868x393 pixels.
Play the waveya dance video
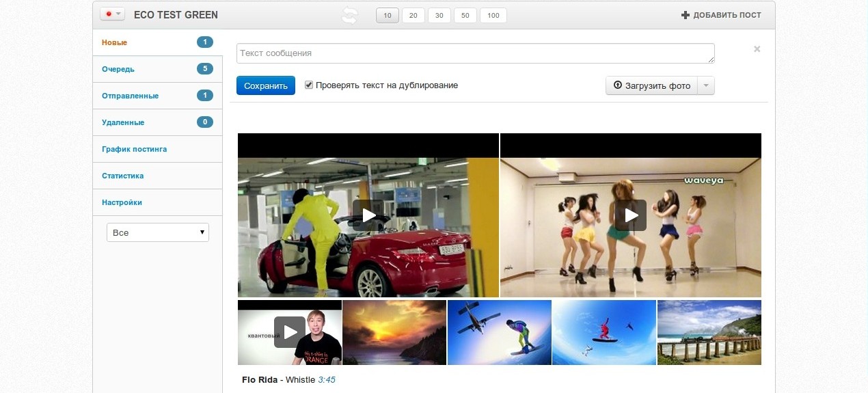point(630,215)
